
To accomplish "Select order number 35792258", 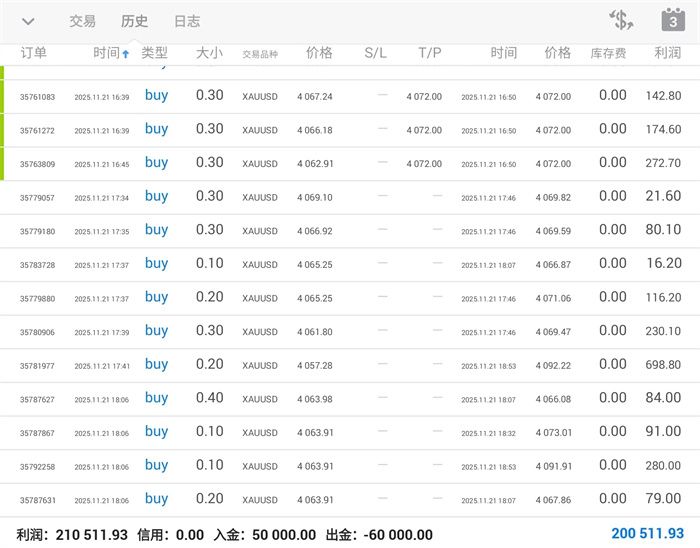I will (x=38, y=466).
